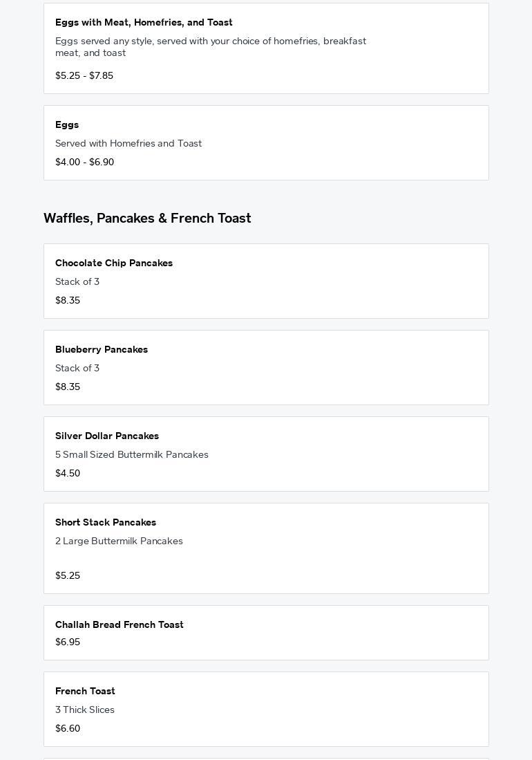This screenshot has height=760, width=532.
Task: Open Eggs with Meat, Homefries, and Toast item
Action: pos(144,22)
